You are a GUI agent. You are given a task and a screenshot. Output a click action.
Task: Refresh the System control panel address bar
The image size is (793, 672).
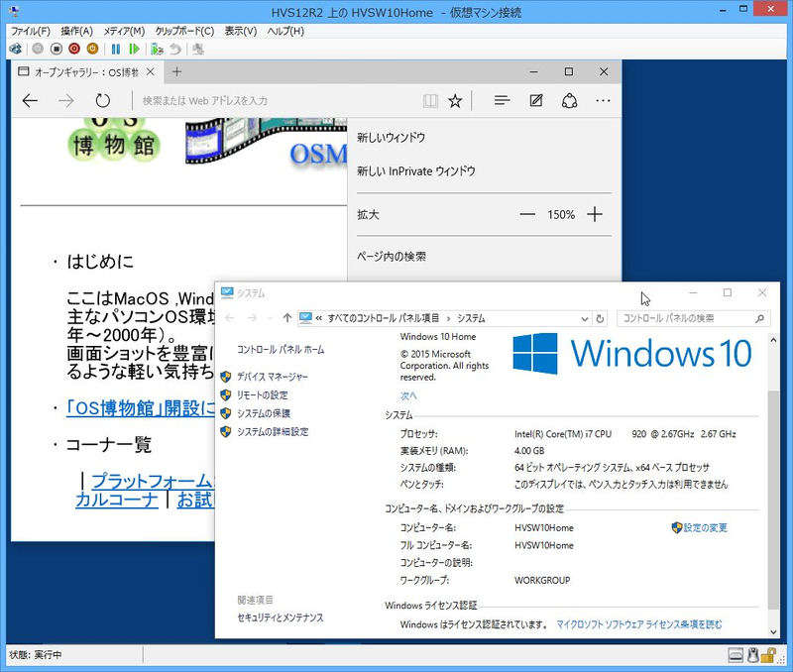600,318
